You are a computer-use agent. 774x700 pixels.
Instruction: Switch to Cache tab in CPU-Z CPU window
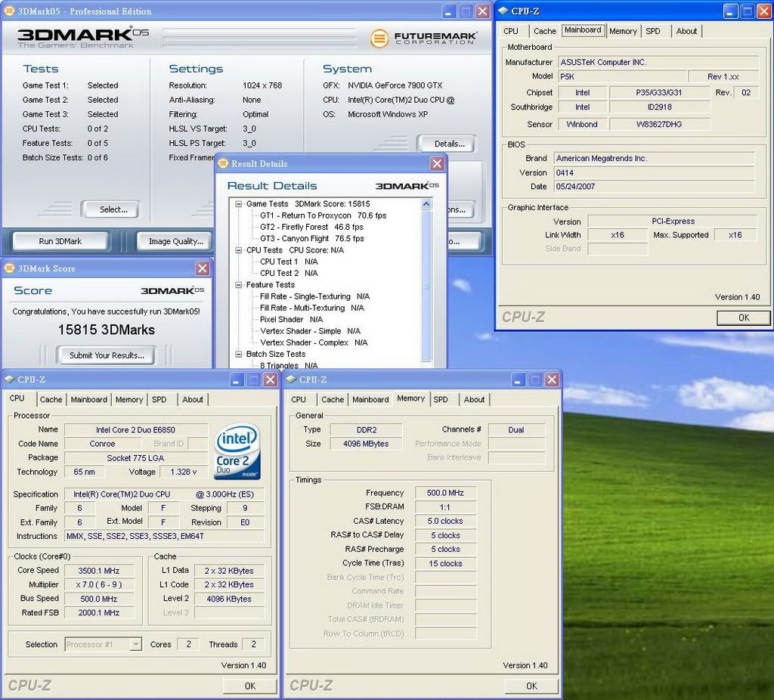coord(51,399)
